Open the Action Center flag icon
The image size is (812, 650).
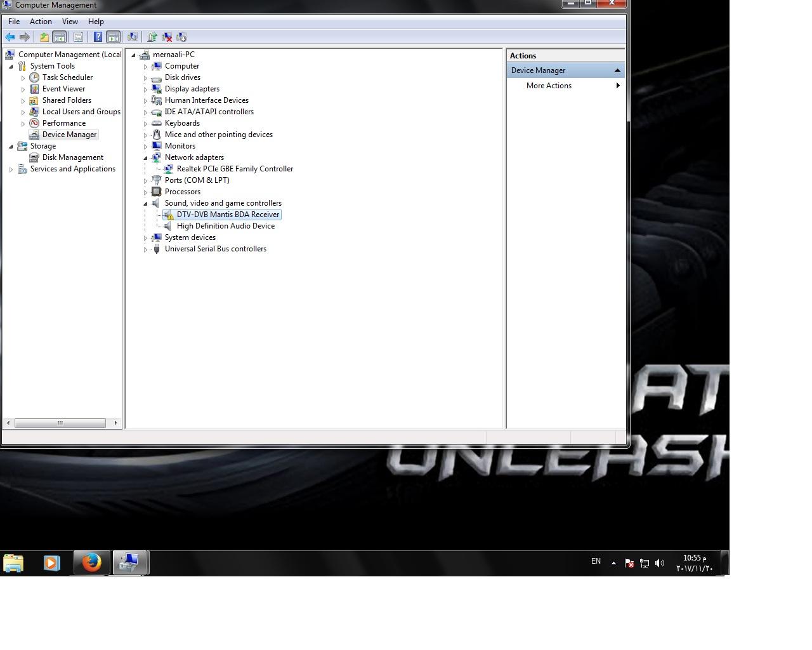tap(629, 563)
